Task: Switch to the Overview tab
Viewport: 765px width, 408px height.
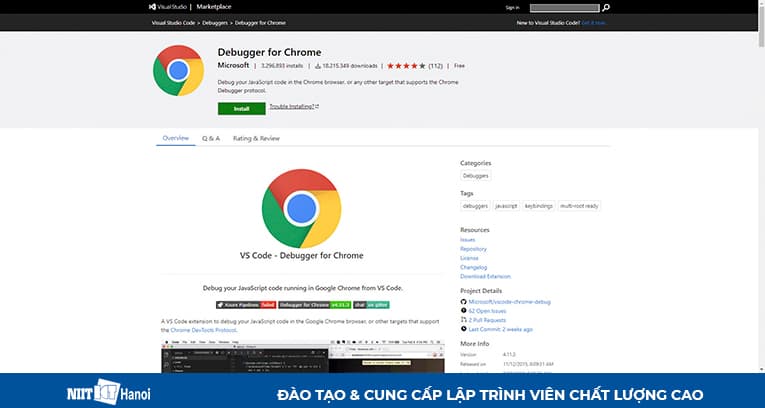Action: coord(176,138)
